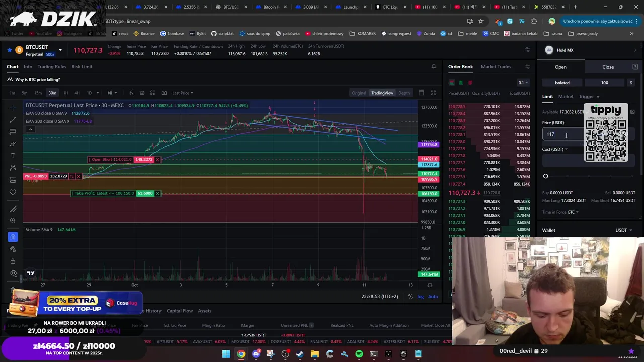Select the 1H timeframe
The height and width of the screenshot is (362, 644).
coord(65,93)
